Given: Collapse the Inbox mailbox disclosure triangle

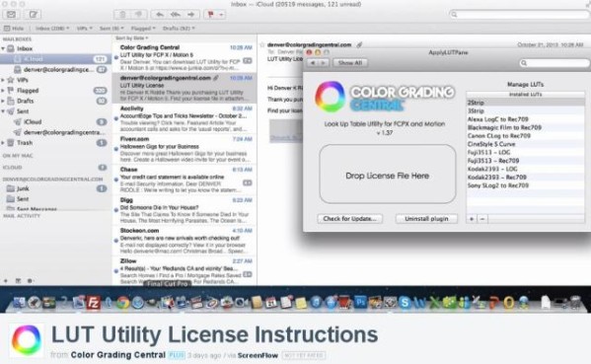Looking at the screenshot, I should (3, 48).
